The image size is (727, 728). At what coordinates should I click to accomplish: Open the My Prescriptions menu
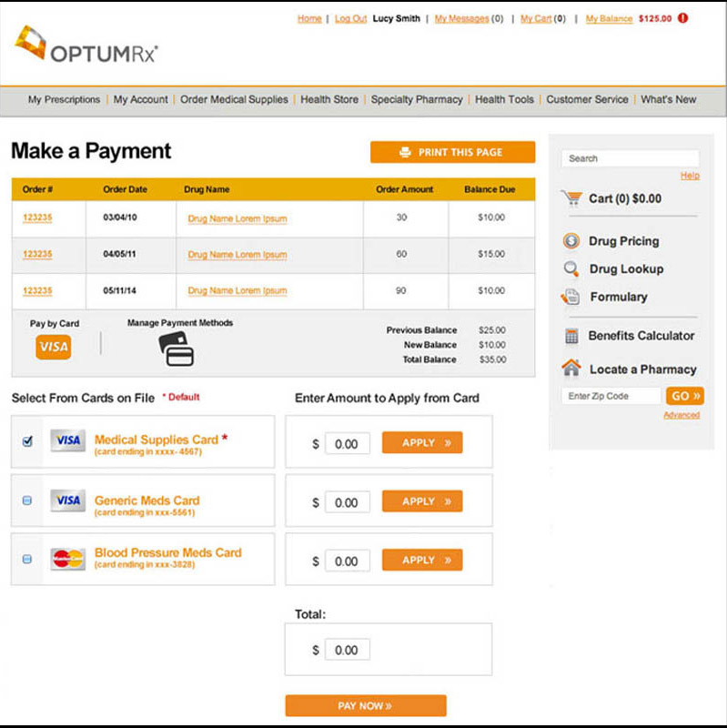click(64, 100)
